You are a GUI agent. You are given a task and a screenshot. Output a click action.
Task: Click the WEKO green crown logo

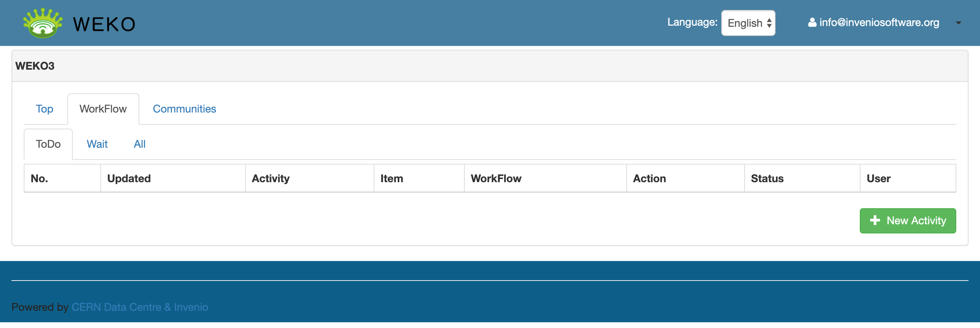click(43, 23)
